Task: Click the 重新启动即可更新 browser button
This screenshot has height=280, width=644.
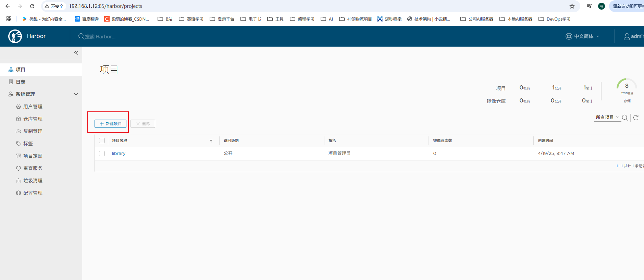Action: point(627,6)
